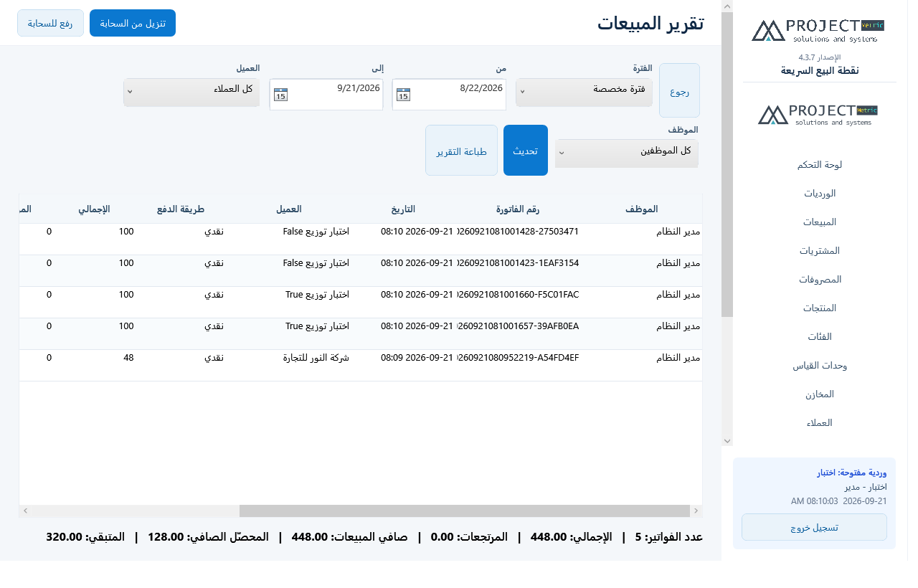918x588 pixels.
Task: Click the sidebar scrollbar down arrow
Action: tap(727, 440)
